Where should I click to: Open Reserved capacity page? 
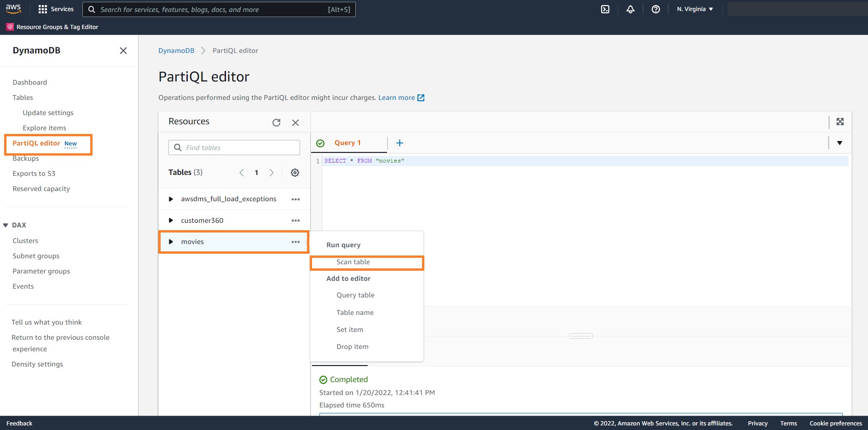(41, 189)
